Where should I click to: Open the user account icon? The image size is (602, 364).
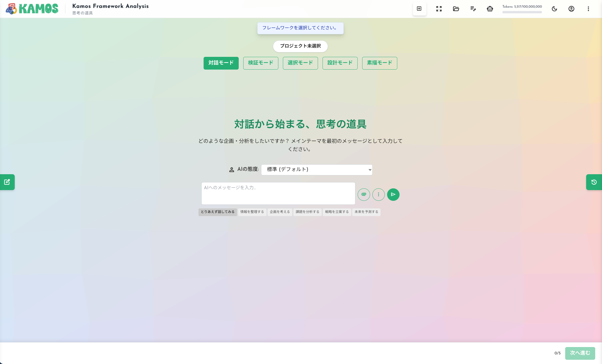point(571,9)
